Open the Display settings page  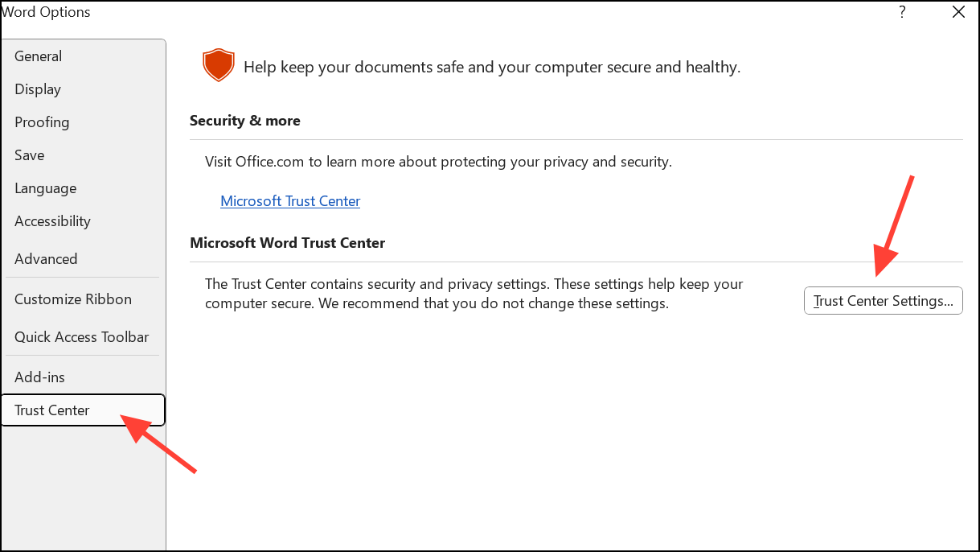coord(37,89)
